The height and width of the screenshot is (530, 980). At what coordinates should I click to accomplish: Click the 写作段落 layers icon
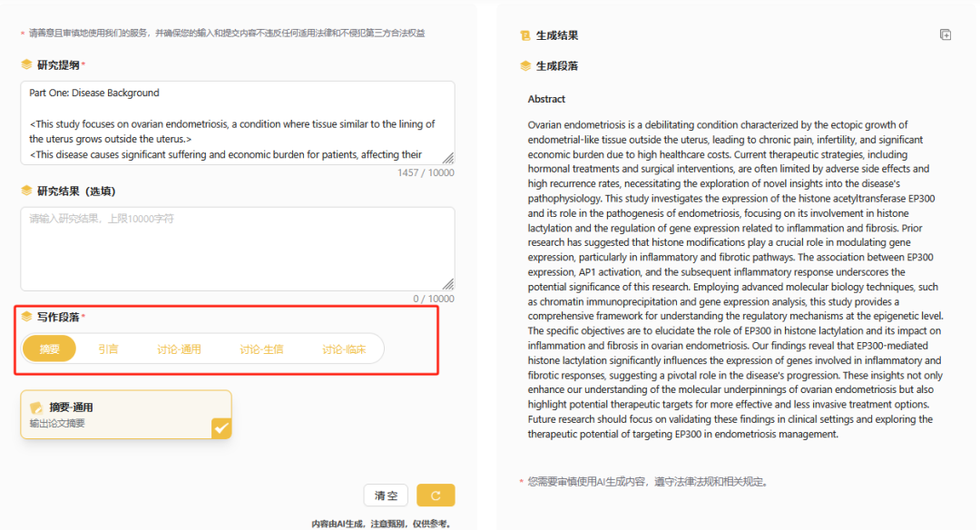(26, 317)
